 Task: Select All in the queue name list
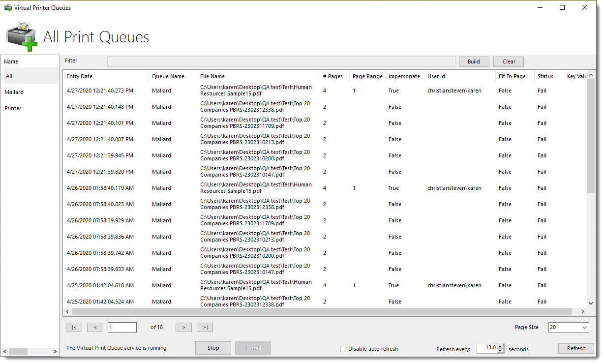tap(9, 76)
